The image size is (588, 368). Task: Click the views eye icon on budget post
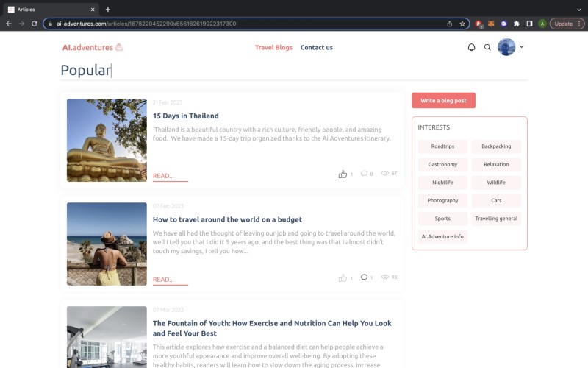click(384, 277)
